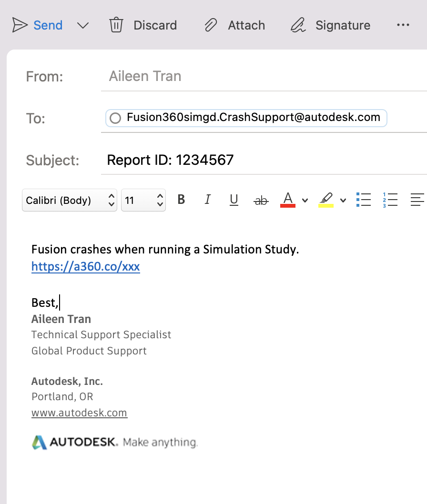Click the line 'Fusion crashes when running a Simulation Study.'

[165, 250]
